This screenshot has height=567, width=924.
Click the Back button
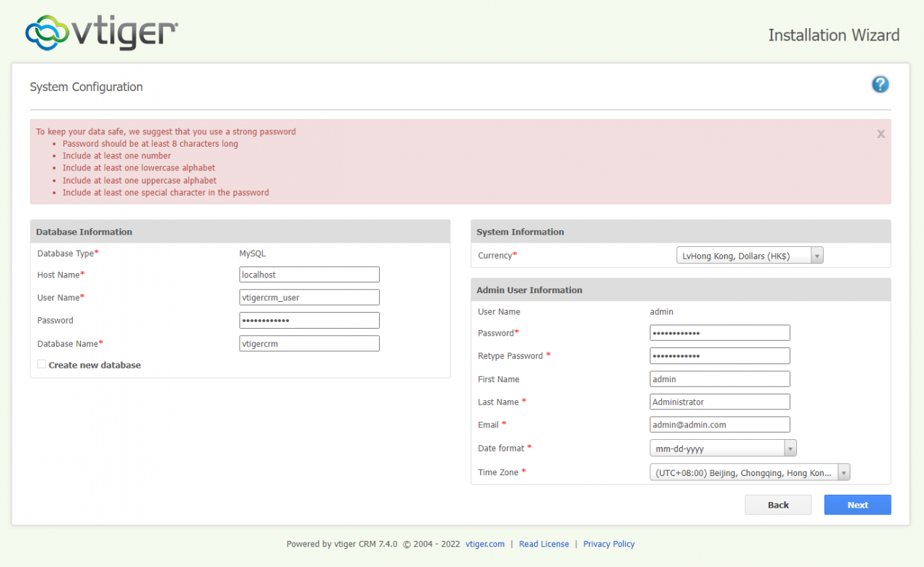pos(777,505)
